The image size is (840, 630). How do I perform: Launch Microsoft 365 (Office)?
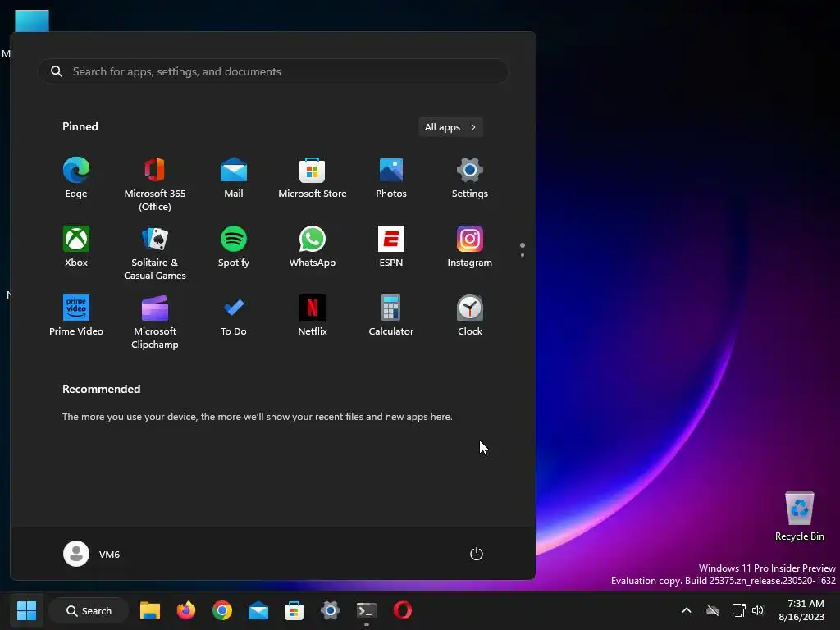point(155,185)
